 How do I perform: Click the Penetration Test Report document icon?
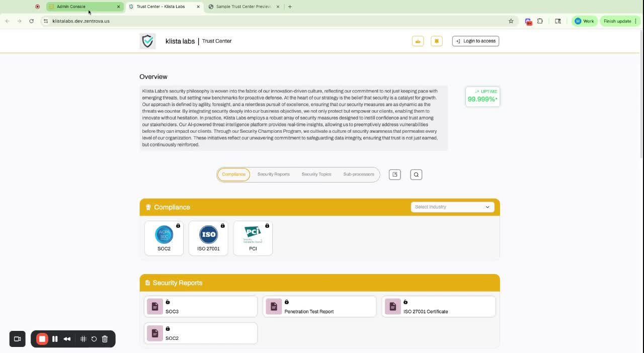274,306
